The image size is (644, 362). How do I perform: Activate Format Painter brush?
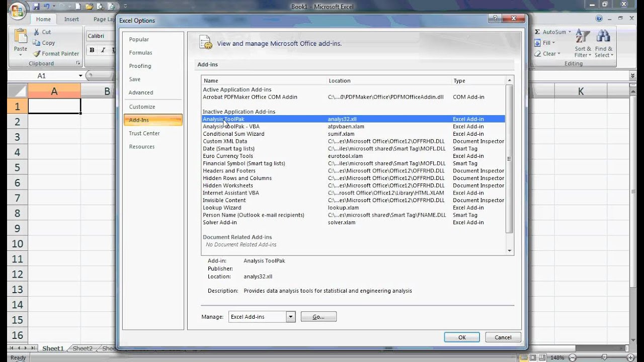[x=56, y=53]
